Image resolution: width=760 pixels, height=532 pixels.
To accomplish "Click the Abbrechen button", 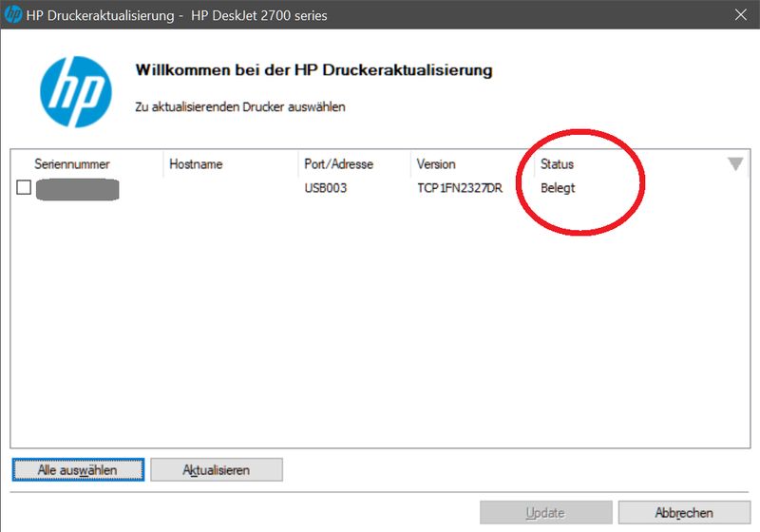I will 684,513.
